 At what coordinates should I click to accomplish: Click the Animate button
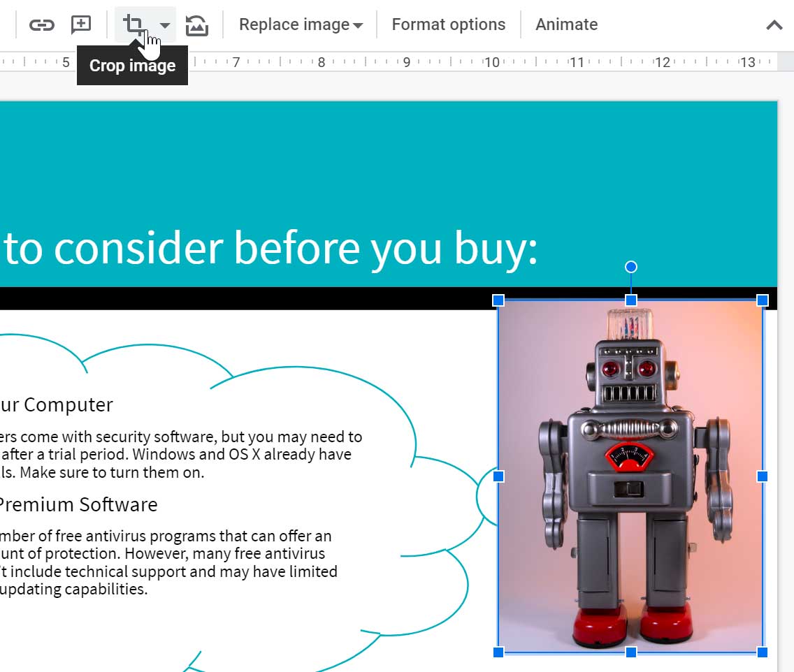(x=566, y=24)
